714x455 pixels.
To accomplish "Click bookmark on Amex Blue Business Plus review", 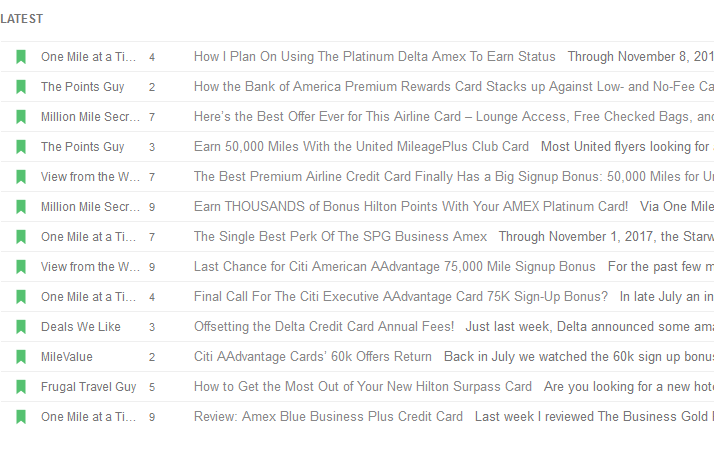I will coord(21,417).
